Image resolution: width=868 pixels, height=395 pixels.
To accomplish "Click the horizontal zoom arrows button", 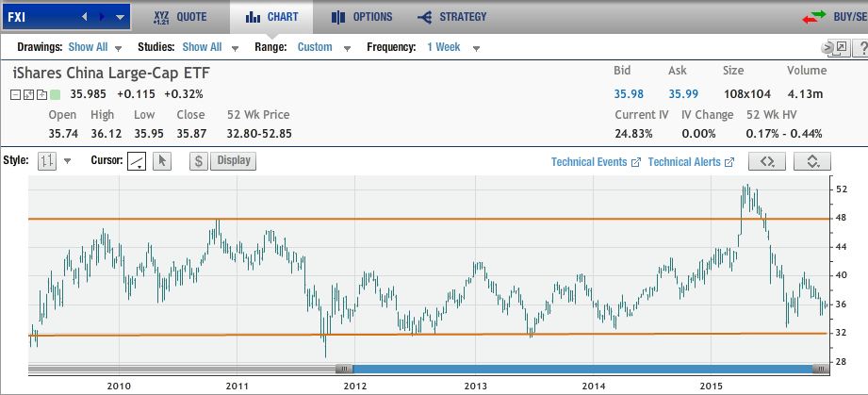I will (768, 161).
